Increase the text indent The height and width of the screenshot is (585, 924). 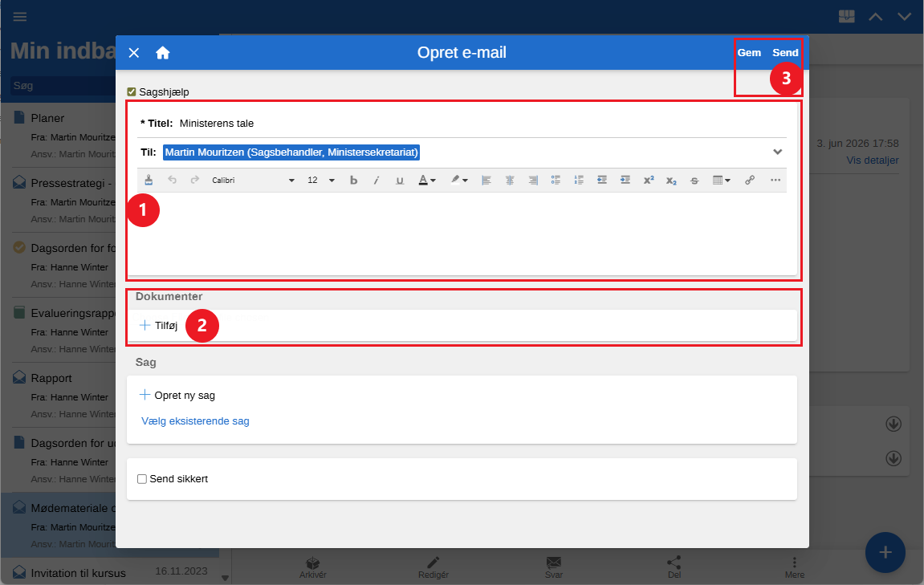[x=625, y=181]
